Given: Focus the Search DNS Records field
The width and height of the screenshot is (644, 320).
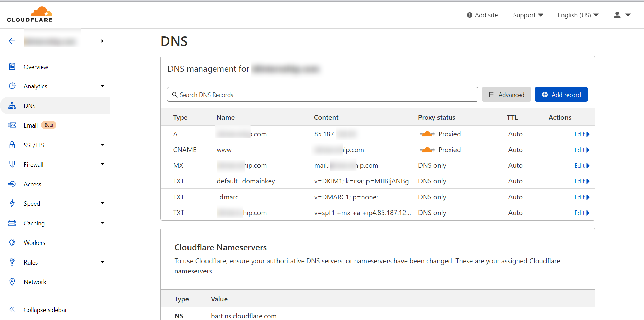Looking at the screenshot, I should (322, 95).
